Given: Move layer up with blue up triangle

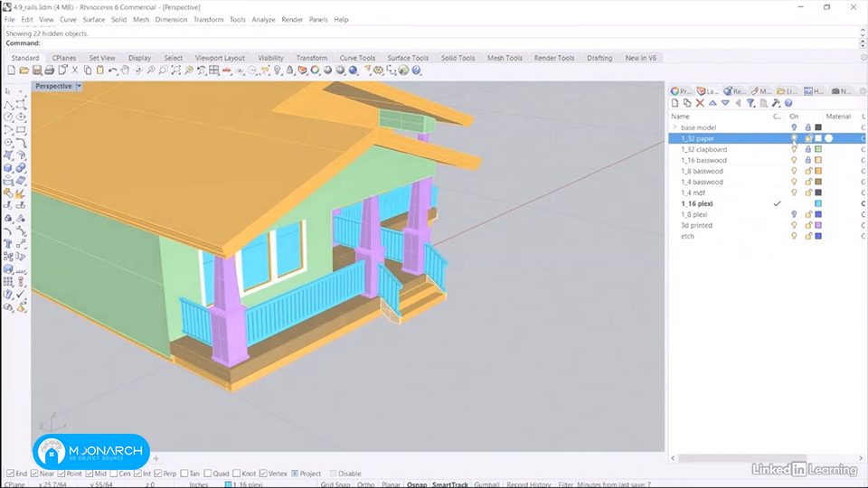Looking at the screenshot, I should [712, 103].
